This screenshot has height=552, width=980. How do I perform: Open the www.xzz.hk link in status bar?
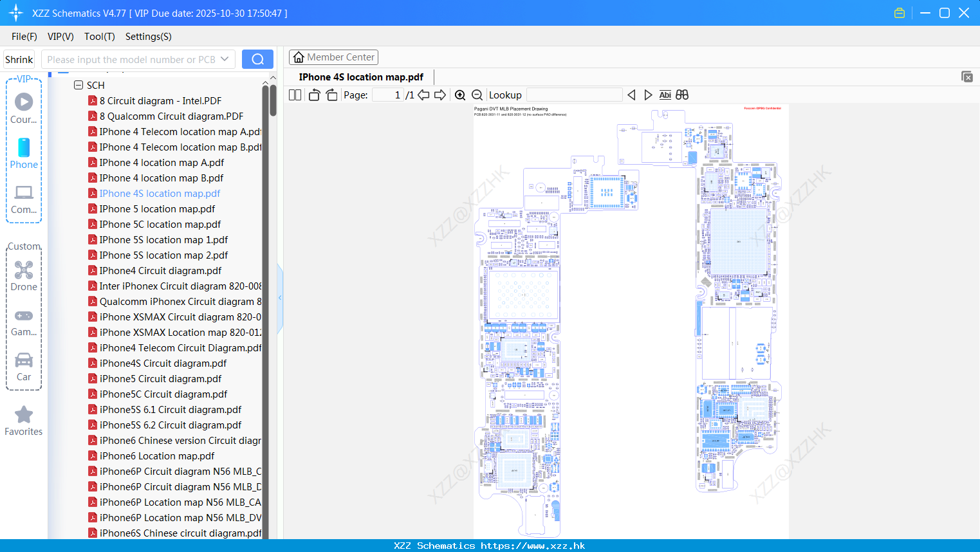(x=533, y=546)
